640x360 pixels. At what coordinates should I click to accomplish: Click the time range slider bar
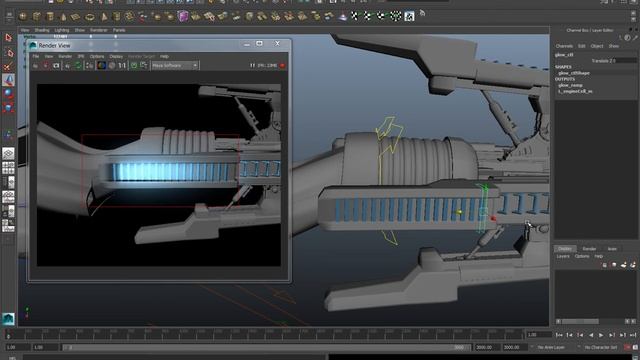[x=266, y=347]
